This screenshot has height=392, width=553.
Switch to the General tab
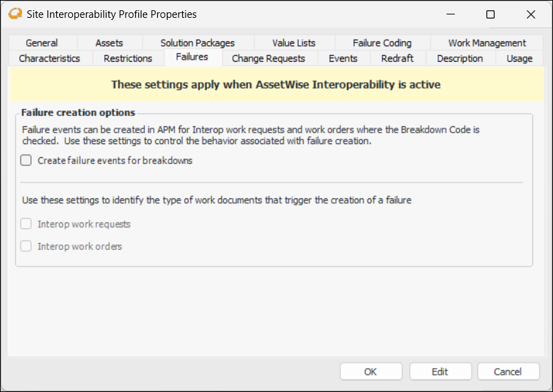[x=42, y=43]
